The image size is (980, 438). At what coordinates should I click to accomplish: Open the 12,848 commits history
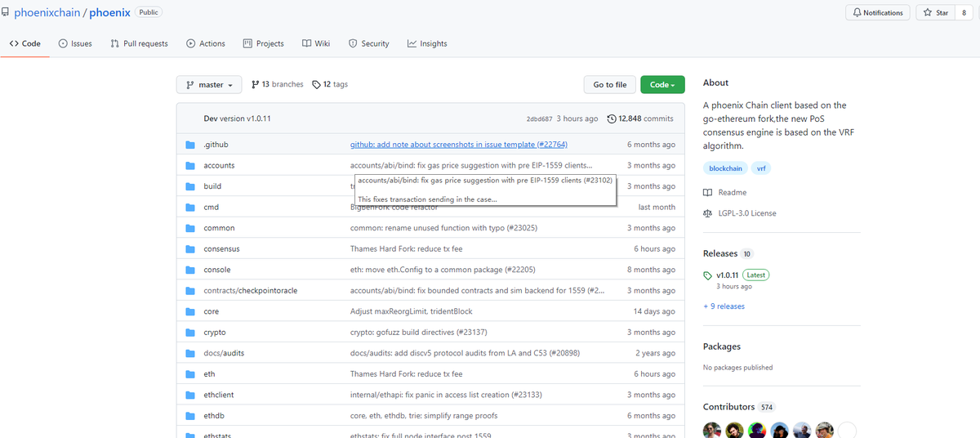[x=641, y=118]
